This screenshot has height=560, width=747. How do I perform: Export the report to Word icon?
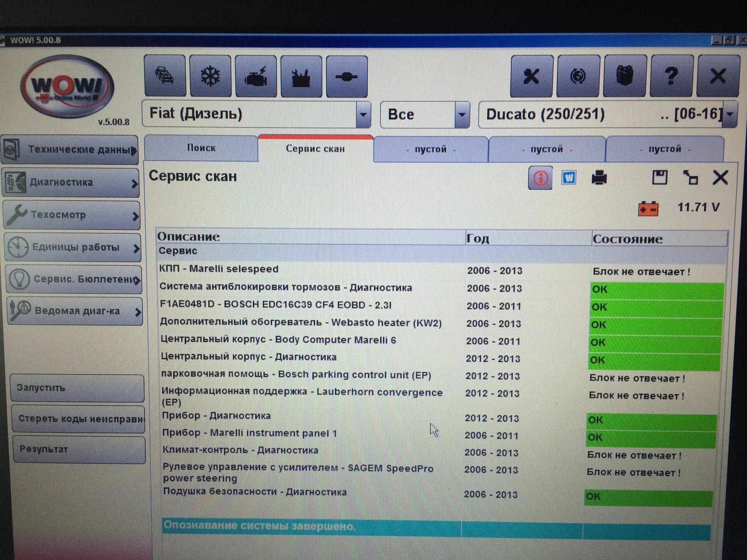tap(569, 178)
